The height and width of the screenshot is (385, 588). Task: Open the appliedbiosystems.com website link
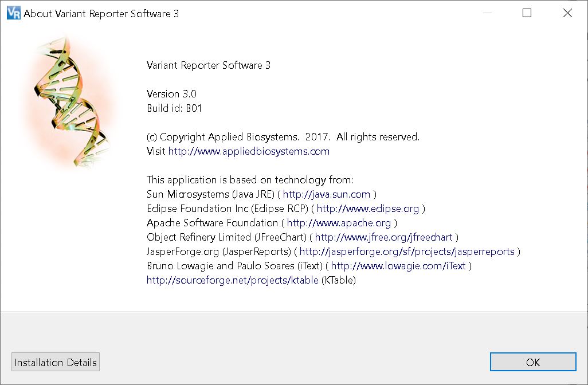(x=249, y=151)
